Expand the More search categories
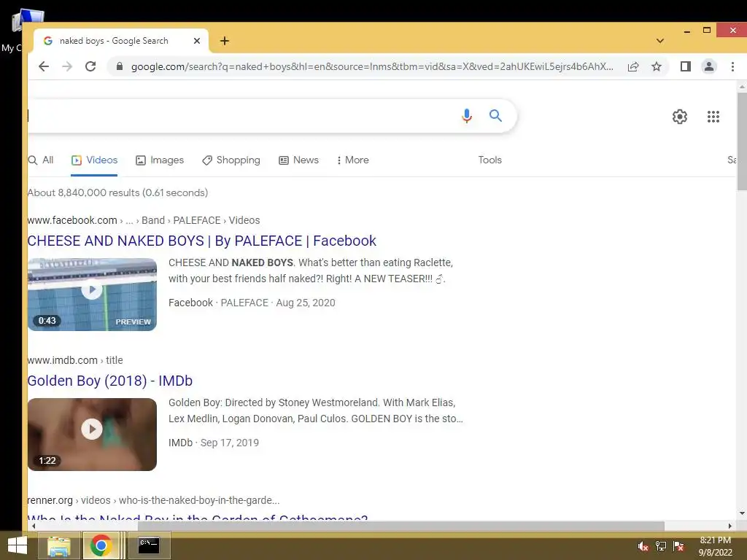 point(352,160)
